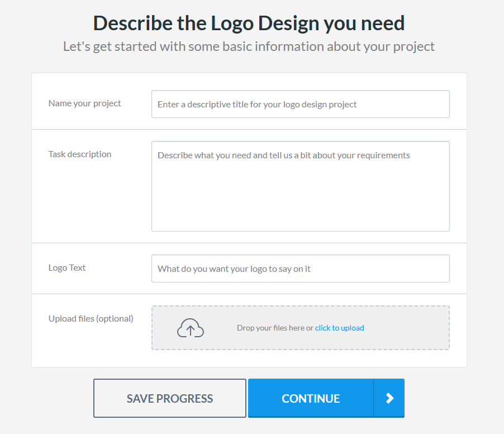Hit the blue CONTINUE button

coord(311,398)
